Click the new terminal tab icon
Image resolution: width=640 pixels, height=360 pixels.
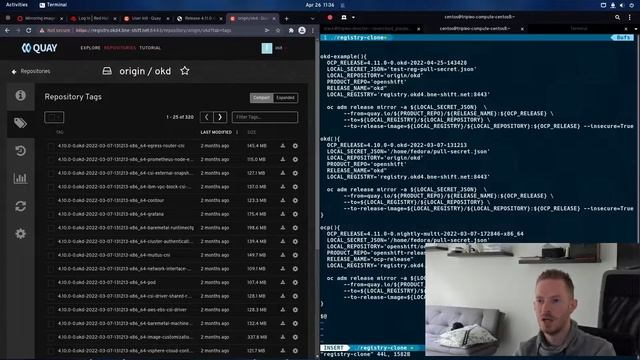(344, 18)
